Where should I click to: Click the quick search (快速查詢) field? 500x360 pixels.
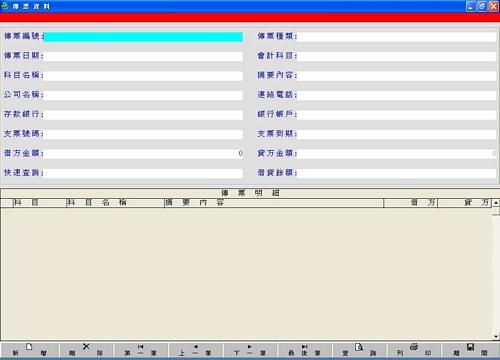coord(143,173)
